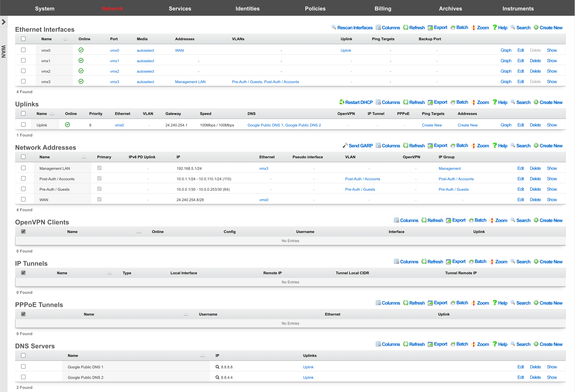Screen dimensions: 575x392
Task: Export the Ethernet Interfaces table
Action: pos(437,27)
